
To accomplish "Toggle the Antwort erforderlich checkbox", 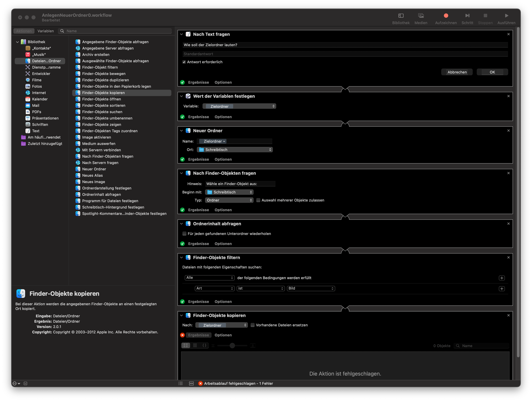I will (184, 62).
